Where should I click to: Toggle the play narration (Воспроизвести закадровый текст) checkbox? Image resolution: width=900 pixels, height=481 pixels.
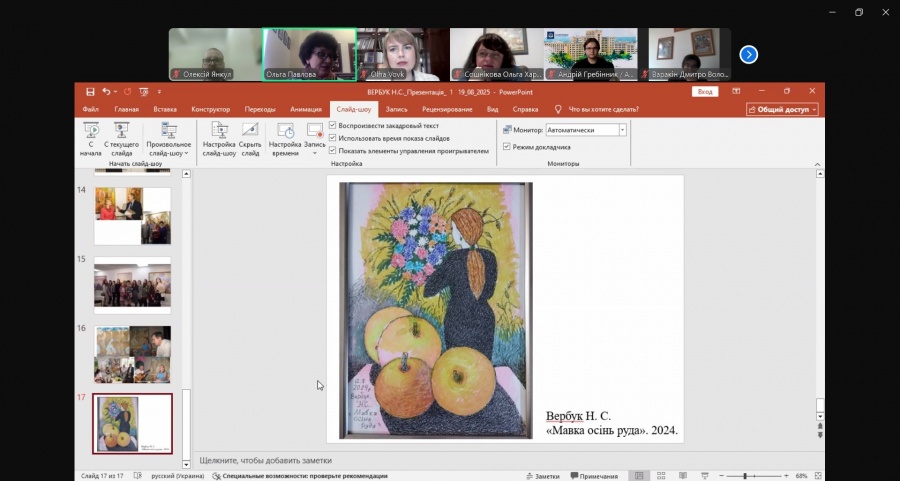pyautogui.click(x=333, y=126)
